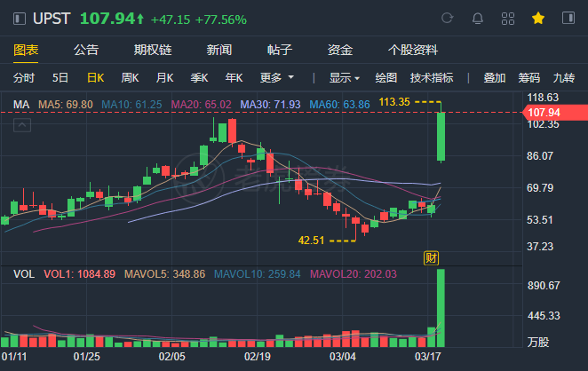588x371 pixels.
Task: Toggle the right sidebar panel icon
Action: click(568, 18)
